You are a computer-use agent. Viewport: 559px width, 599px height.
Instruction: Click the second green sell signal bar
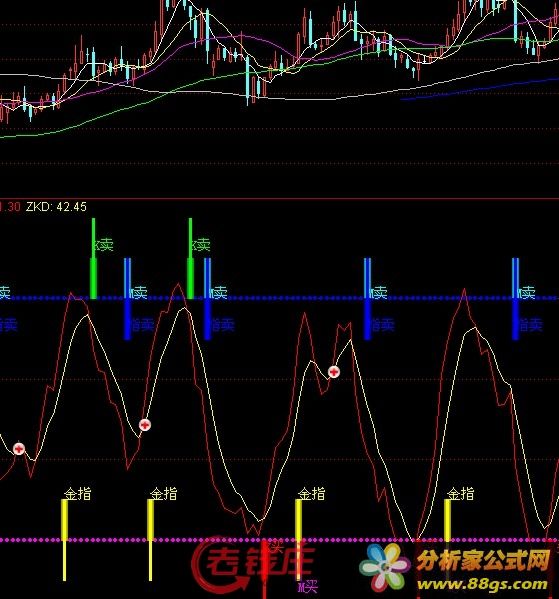point(190,258)
